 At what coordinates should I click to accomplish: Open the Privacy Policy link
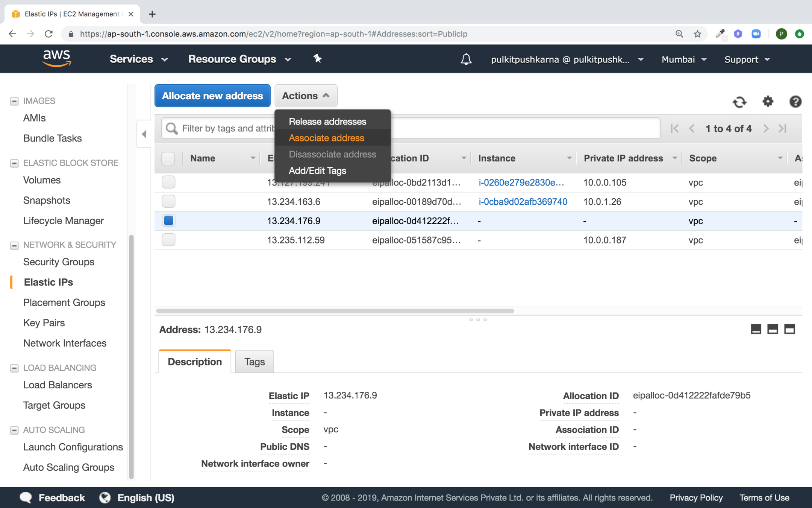point(696,497)
